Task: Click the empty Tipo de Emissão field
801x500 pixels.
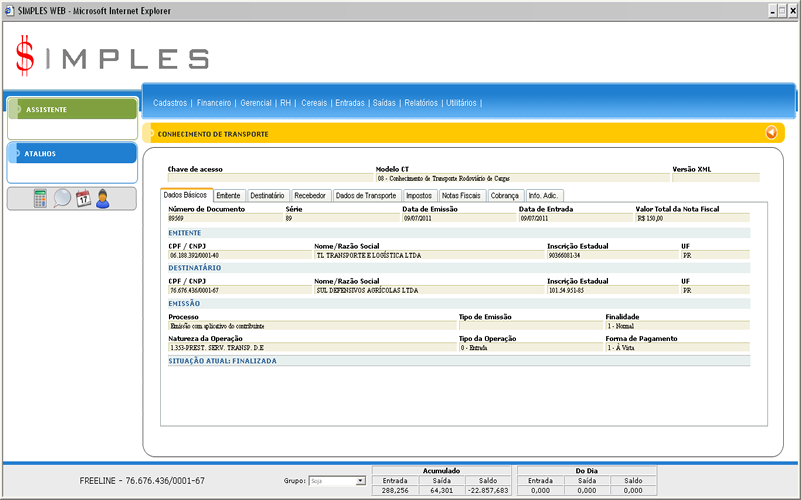Action: point(531,326)
